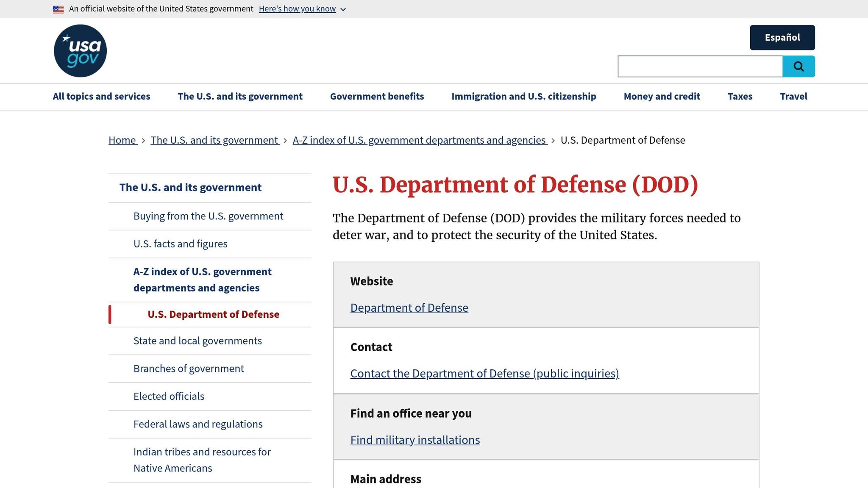Expand the "Here's how you know" dropdown
The width and height of the screenshot is (868, 488).
pyautogui.click(x=302, y=9)
